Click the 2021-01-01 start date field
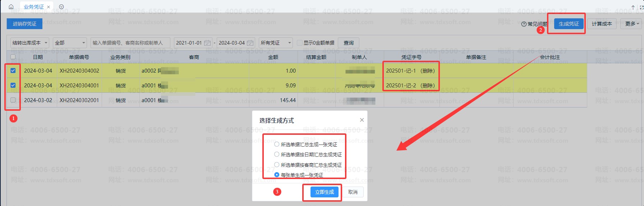 (189, 43)
